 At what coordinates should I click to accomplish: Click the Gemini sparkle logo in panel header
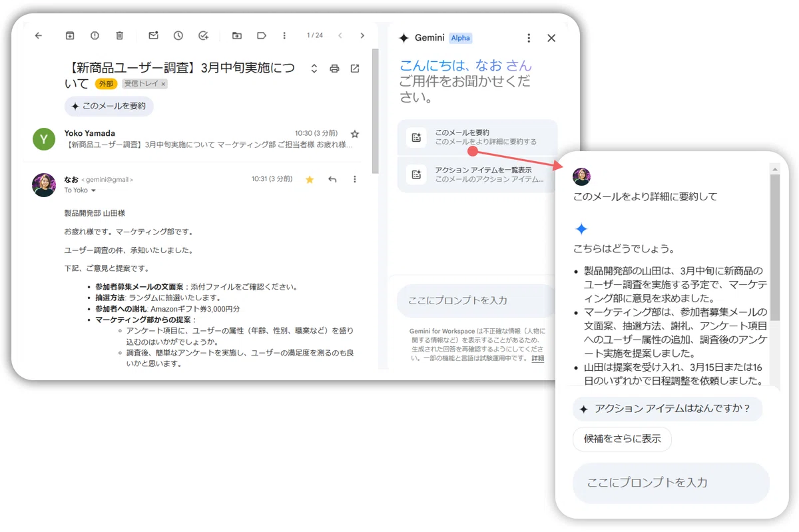pos(403,38)
